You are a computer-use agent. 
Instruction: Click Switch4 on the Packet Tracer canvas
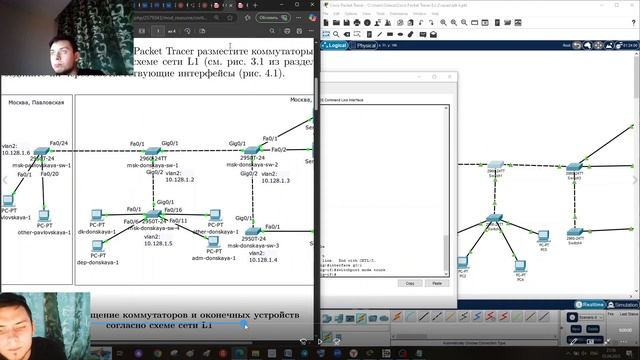575,233
